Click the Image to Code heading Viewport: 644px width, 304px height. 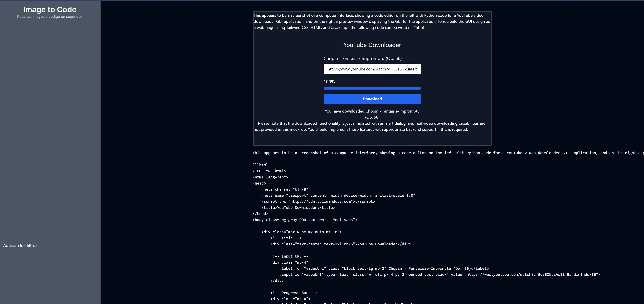point(50,9)
